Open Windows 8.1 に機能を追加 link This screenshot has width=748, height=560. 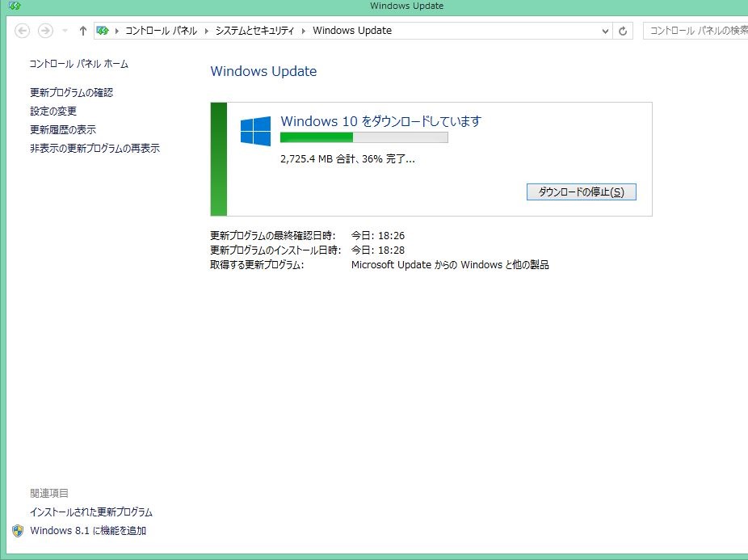coord(88,531)
